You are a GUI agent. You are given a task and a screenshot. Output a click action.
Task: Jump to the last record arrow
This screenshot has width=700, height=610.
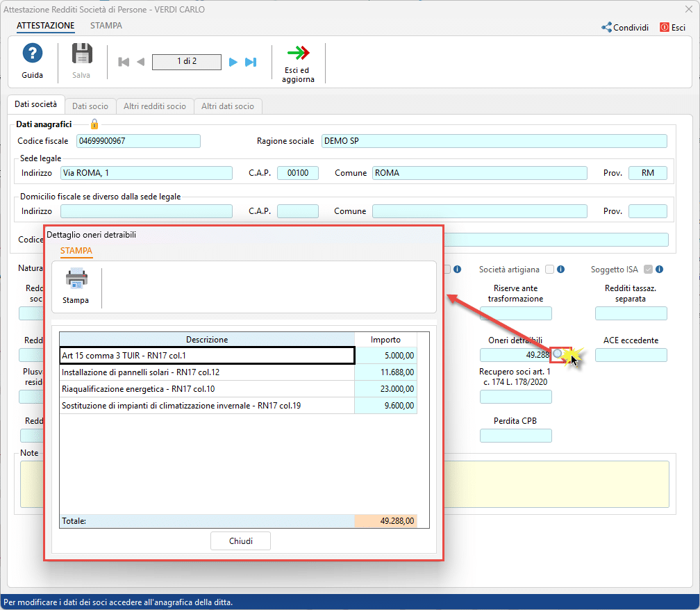click(251, 62)
